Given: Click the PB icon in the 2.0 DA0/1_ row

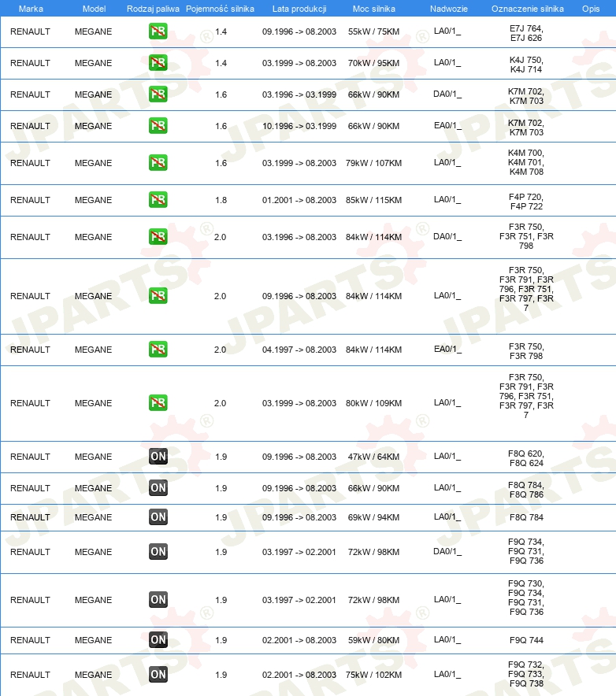Looking at the screenshot, I should [x=158, y=237].
